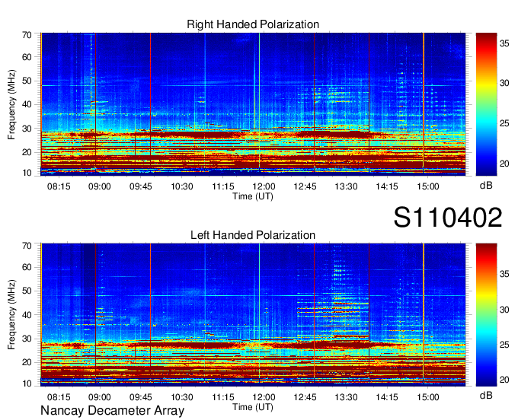Image resolution: width=518 pixels, height=420 pixels.
Task: Click 10:30 tick on left-handed plot time axis
Action: (182, 397)
